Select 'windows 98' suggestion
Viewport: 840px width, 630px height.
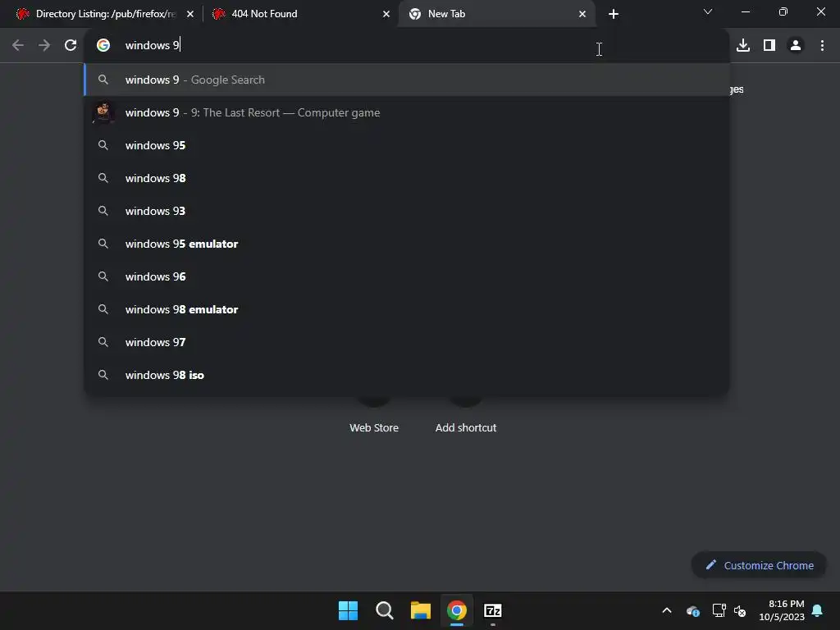[x=407, y=178]
